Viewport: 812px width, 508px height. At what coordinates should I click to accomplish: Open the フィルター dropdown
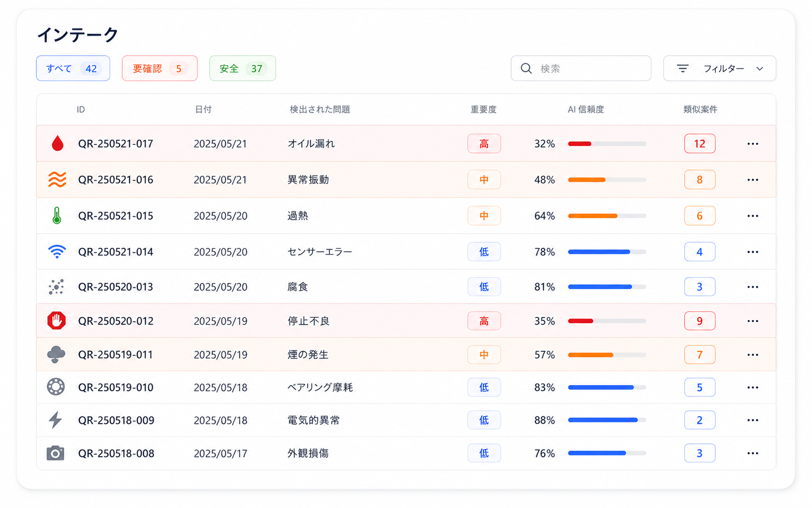tap(719, 68)
